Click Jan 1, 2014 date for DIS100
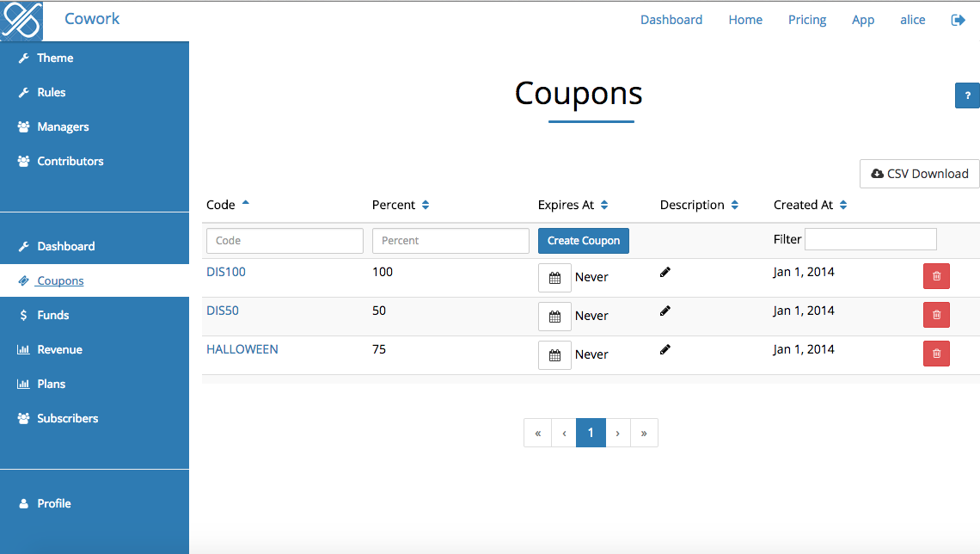Screen dimensions: 980x554 coord(804,272)
